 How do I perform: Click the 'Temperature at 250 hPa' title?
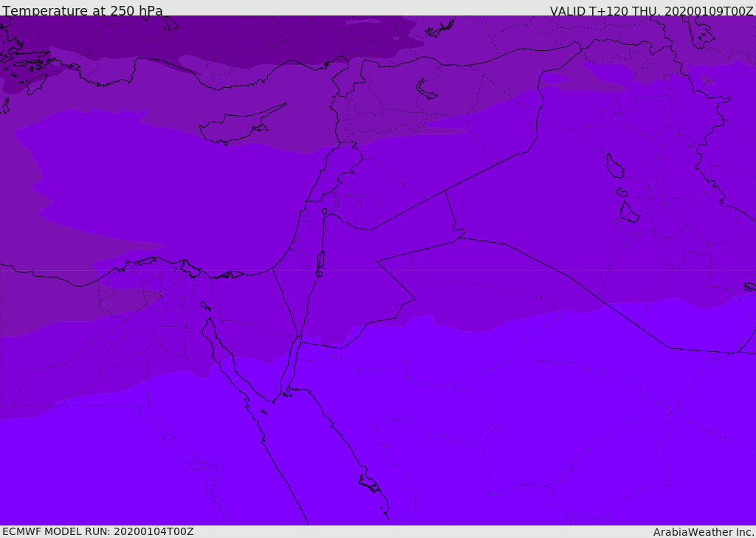(x=83, y=10)
